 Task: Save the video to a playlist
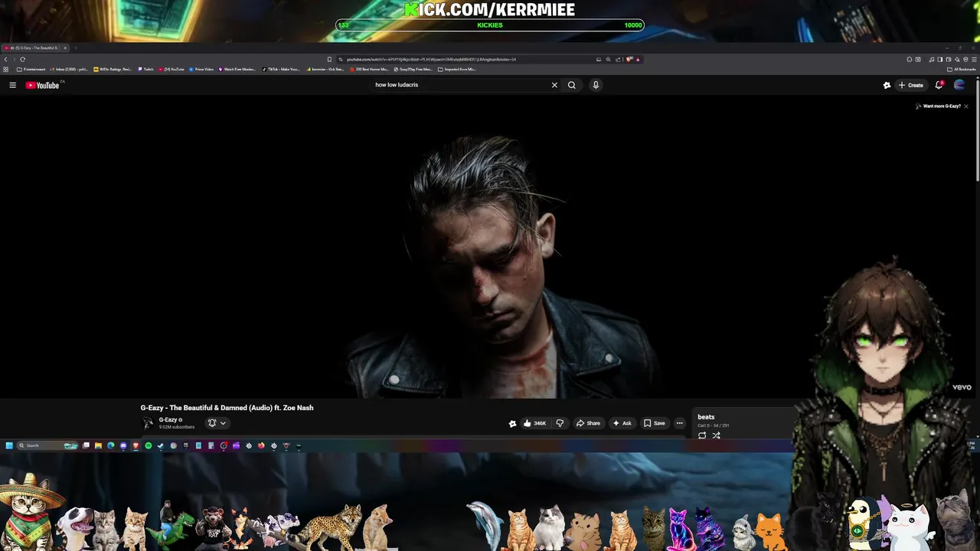pyautogui.click(x=655, y=423)
